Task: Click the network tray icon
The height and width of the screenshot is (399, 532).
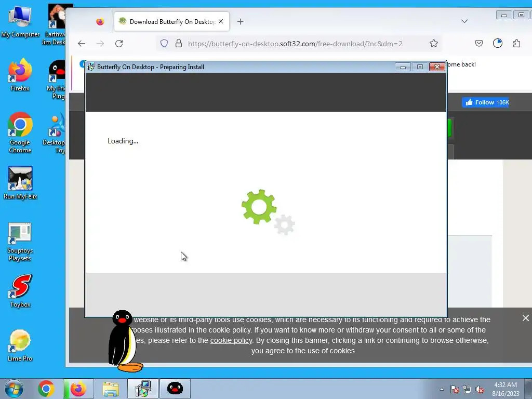Action: (x=467, y=389)
